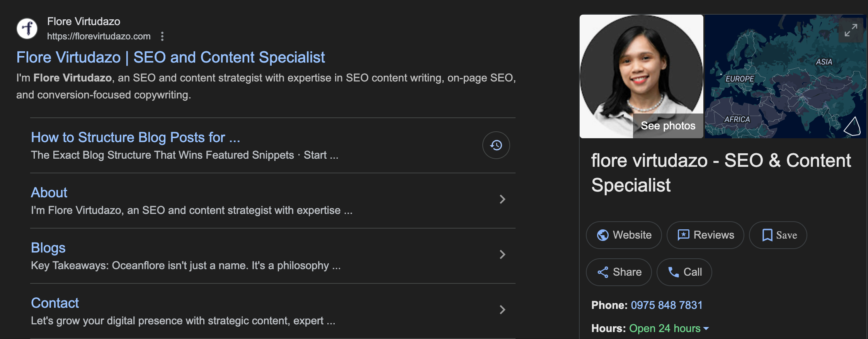The height and width of the screenshot is (339, 868).
Task: Click the phone number 0975 848 7831
Action: coord(666,305)
